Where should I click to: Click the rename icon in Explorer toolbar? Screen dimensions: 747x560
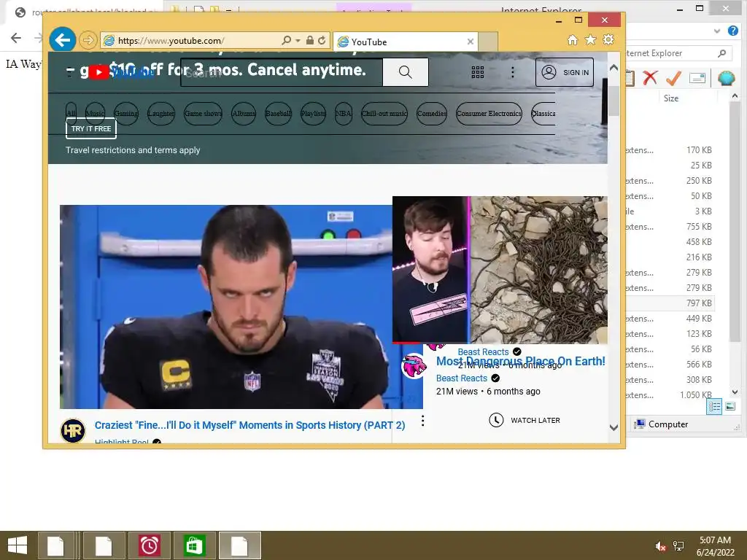pyautogui.click(x=697, y=77)
